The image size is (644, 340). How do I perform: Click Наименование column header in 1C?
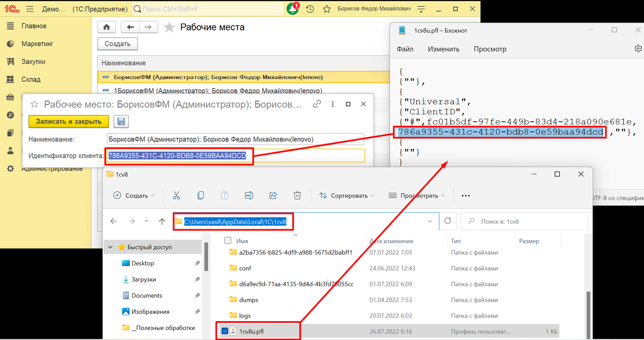point(123,63)
